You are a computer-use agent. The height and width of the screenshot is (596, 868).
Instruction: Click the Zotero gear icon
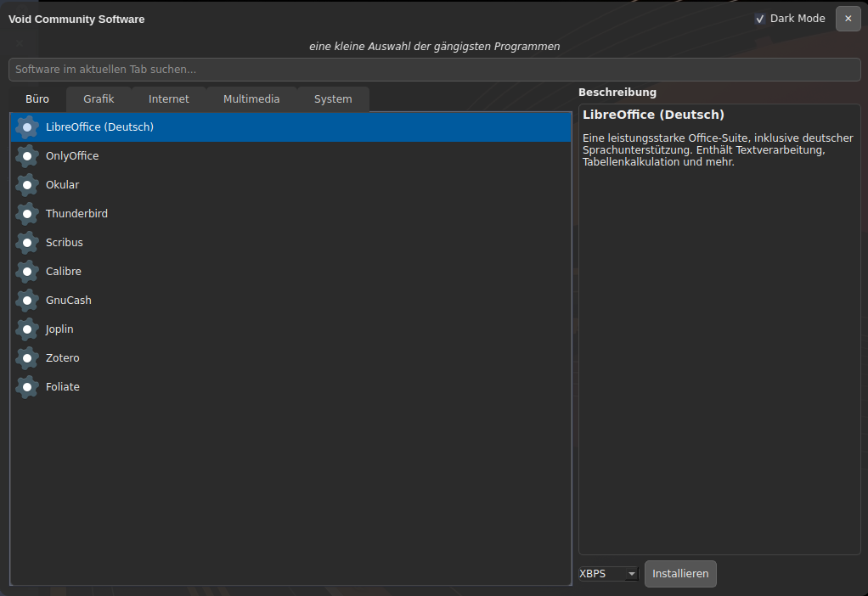(x=27, y=358)
